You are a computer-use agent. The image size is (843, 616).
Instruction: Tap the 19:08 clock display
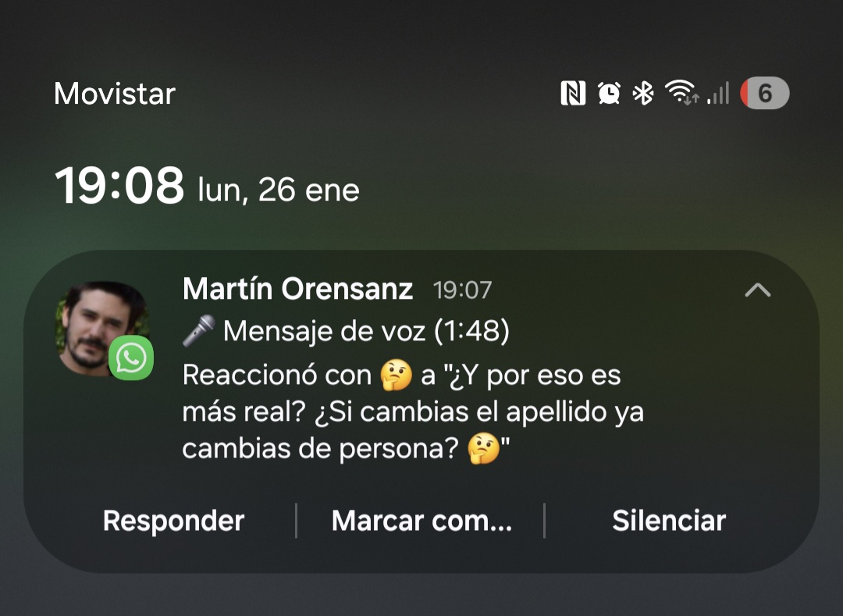click(119, 186)
